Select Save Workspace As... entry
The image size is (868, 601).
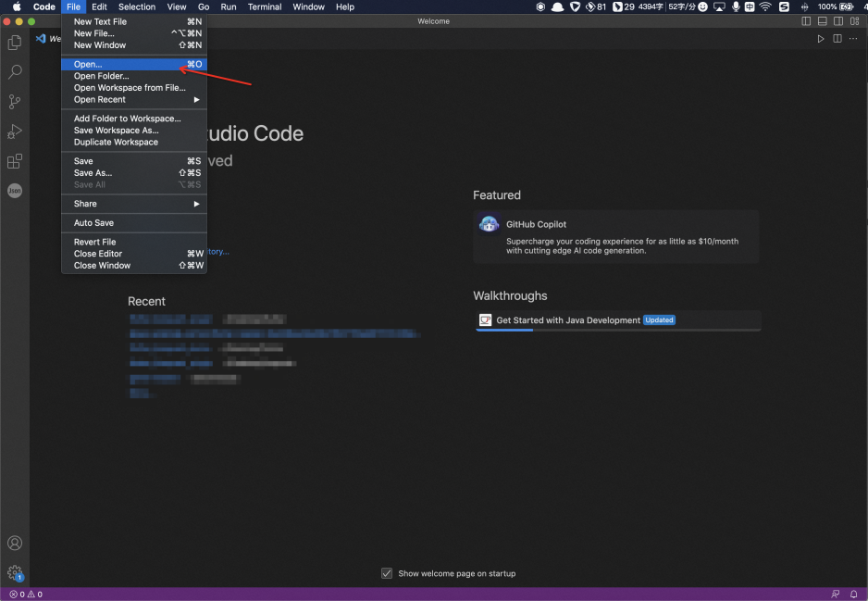tap(134, 131)
